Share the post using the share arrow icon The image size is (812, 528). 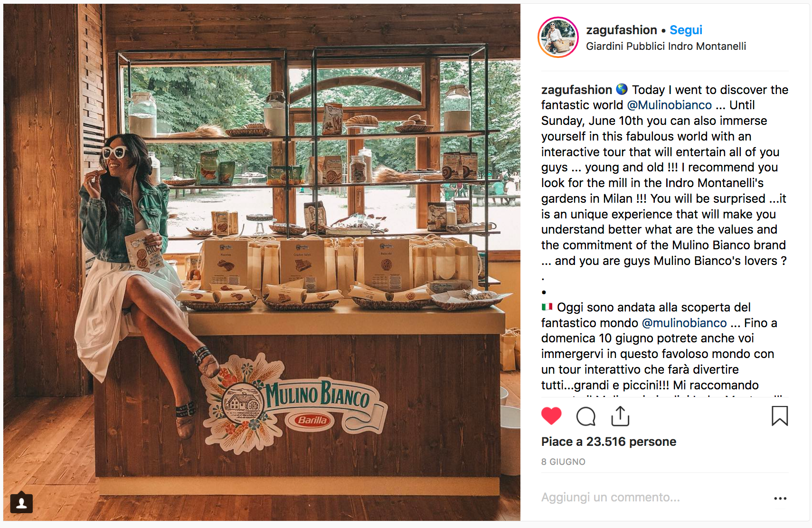click(x=620, y=416)
